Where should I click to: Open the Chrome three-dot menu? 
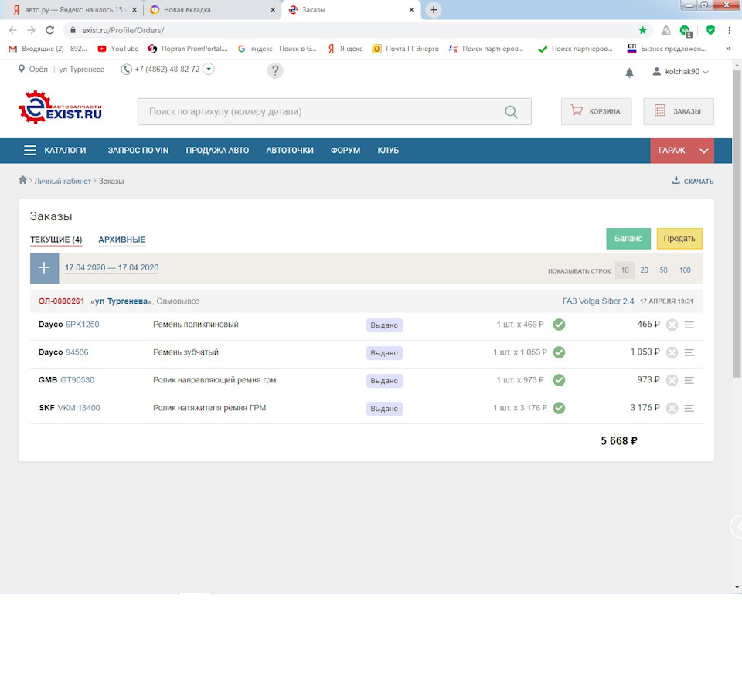point(729,30)
